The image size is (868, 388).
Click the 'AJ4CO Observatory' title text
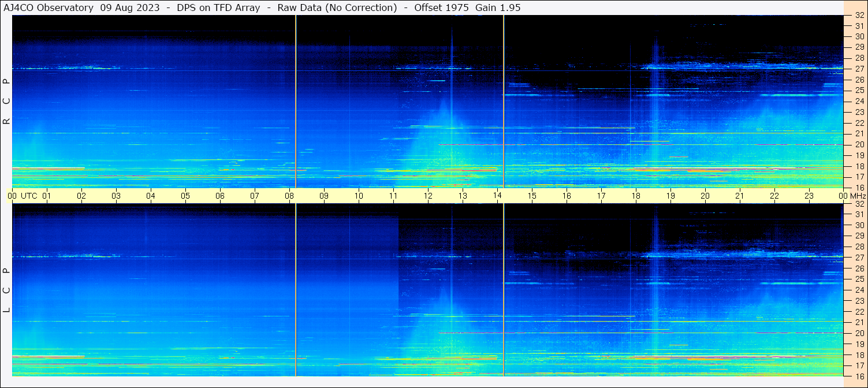pyautogui.click(x=49, y=8)
